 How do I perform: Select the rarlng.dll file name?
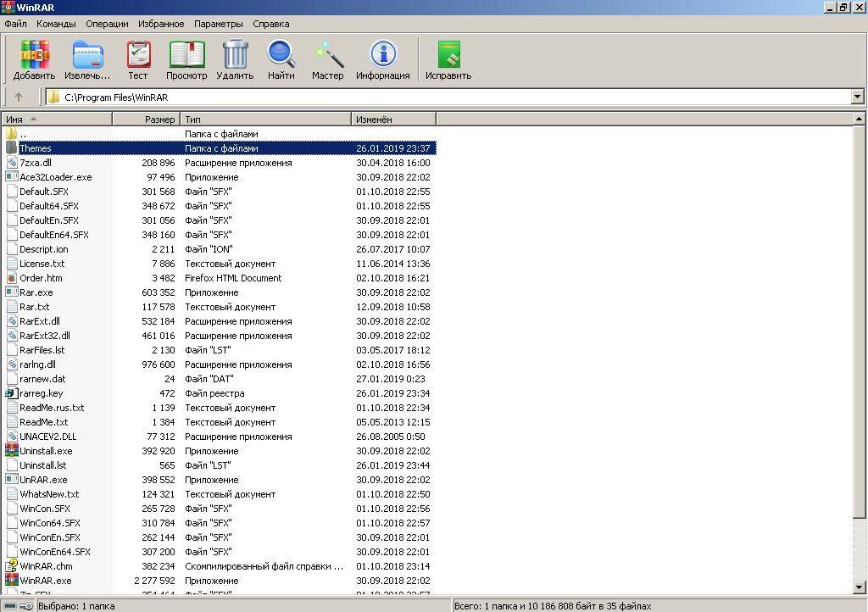pos(37,364)
